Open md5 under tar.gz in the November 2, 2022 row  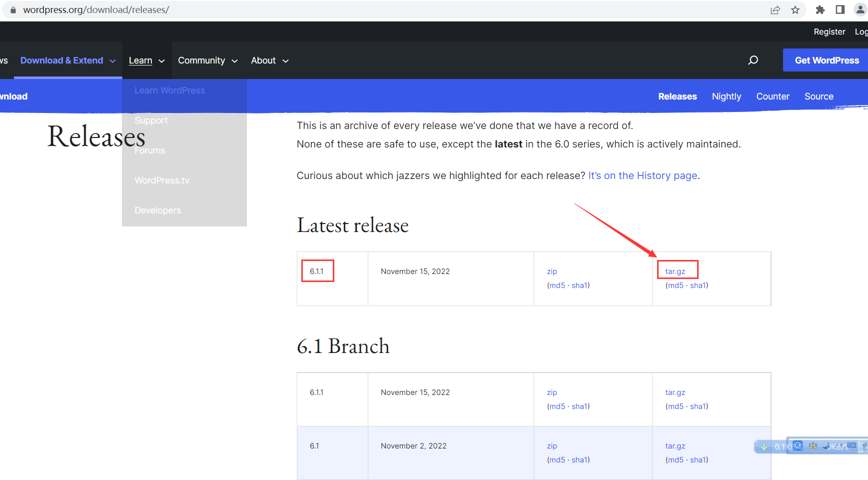(676, 460)
